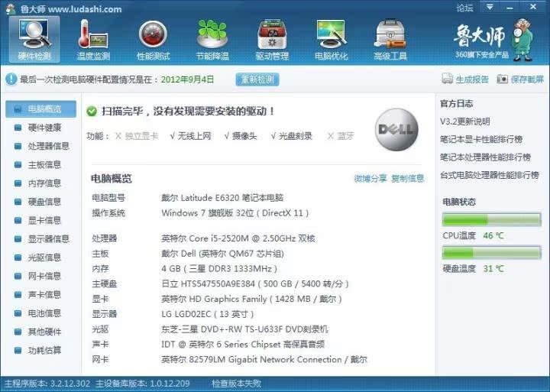Select 显卡信息 in the left sidebar
Screen dimensions: 550x392
[44, 220]
